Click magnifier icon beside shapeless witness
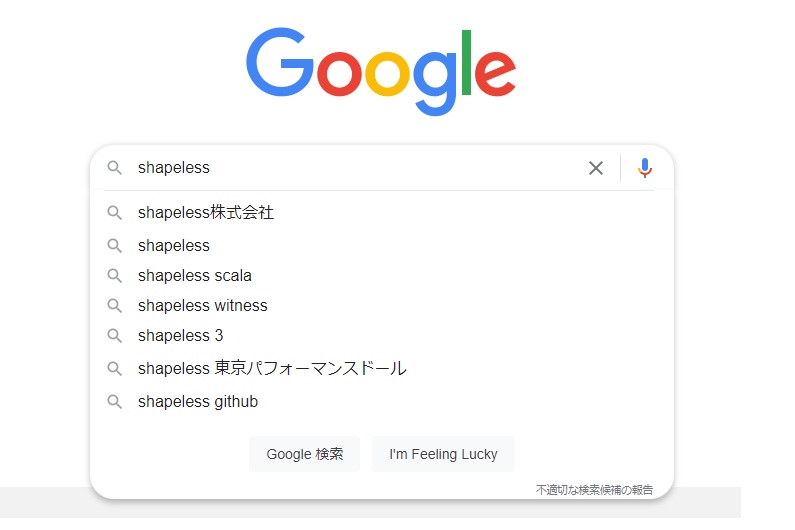Image resolution: width=795 pixels, height=530 pixels. pos(115,306)
